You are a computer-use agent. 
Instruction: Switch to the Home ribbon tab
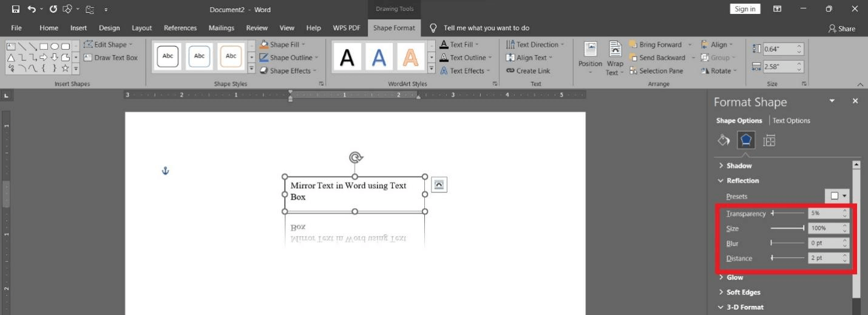(x=49, y=28)
